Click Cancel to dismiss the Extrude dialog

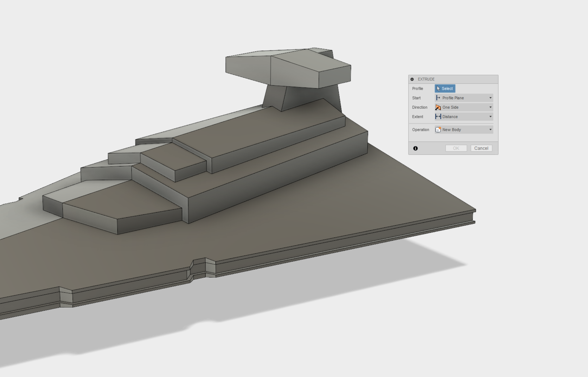tap(481, 148)
